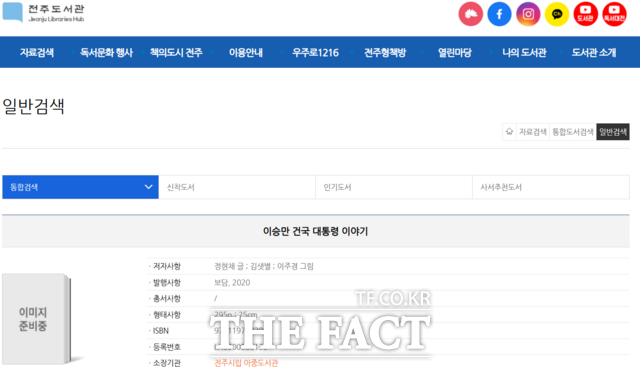Open the 독서문화 행사 menu
The width and height of the screenshot is (640, 367).
pyautogui.click(x=107, y=52)
